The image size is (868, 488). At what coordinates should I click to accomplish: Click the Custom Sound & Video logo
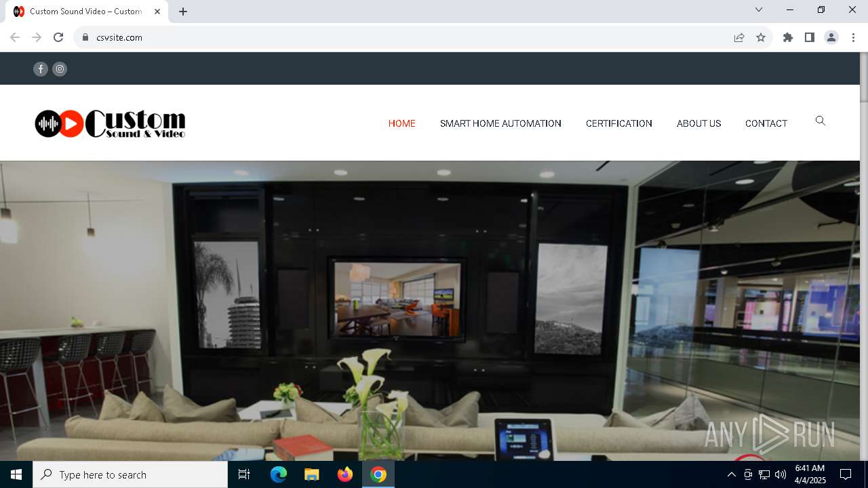click(110, 123)
